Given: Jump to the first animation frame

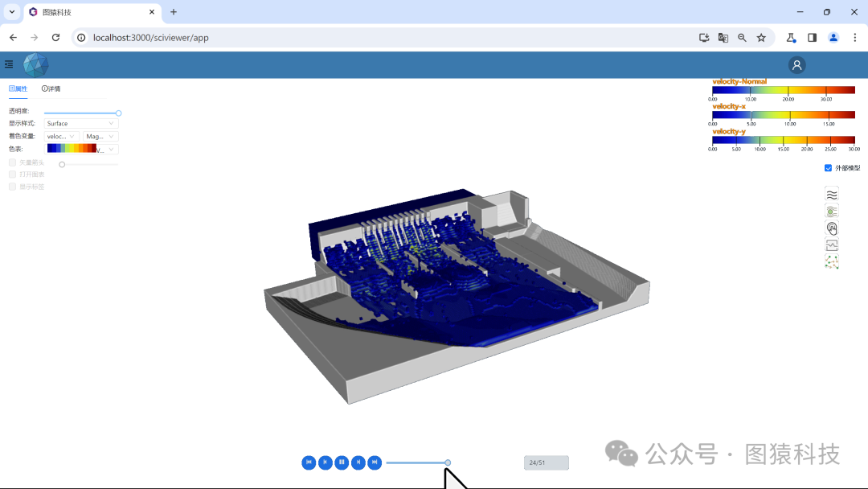Looking at the screenshot, I should click(x=309, y=462).
